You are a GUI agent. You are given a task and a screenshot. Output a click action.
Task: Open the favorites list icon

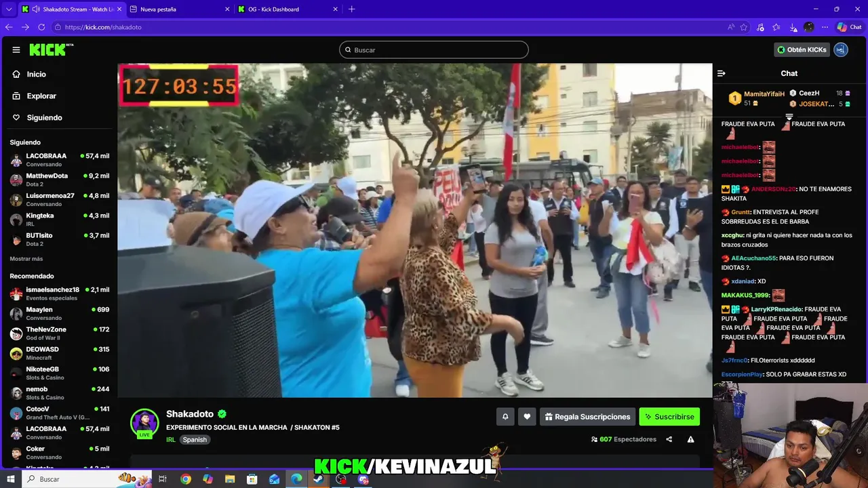(x=776, y=27)
